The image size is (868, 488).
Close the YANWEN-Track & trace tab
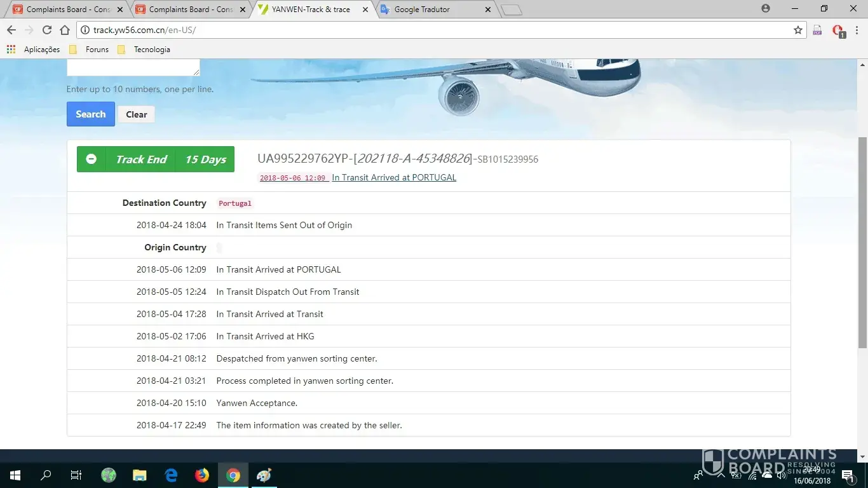click(365, 10)
